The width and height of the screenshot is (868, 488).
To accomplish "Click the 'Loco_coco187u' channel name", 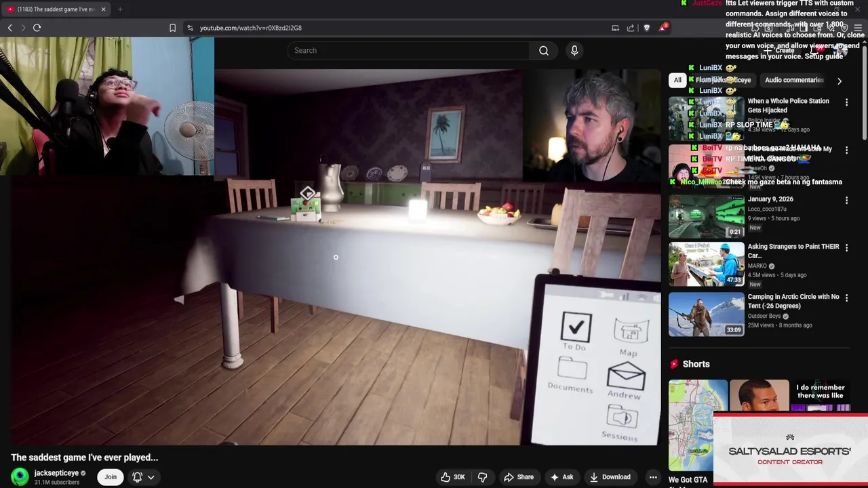I will click(x=769, y=209).
